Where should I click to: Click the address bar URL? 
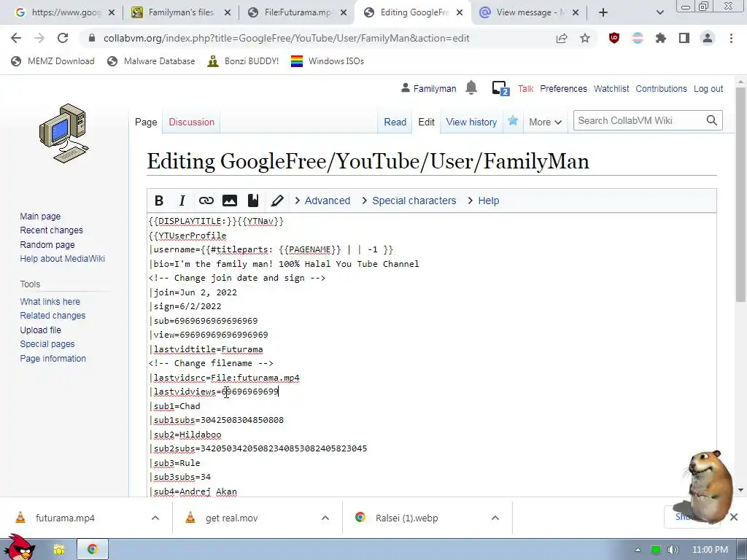pyautogui.click(x=286, y=38)
